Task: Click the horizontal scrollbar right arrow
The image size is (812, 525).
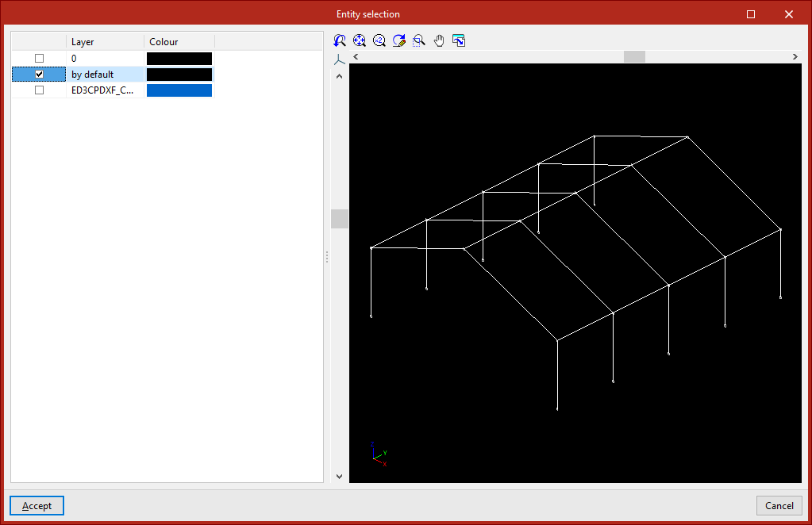Action: pyautogui.click(x=795, y=57)
